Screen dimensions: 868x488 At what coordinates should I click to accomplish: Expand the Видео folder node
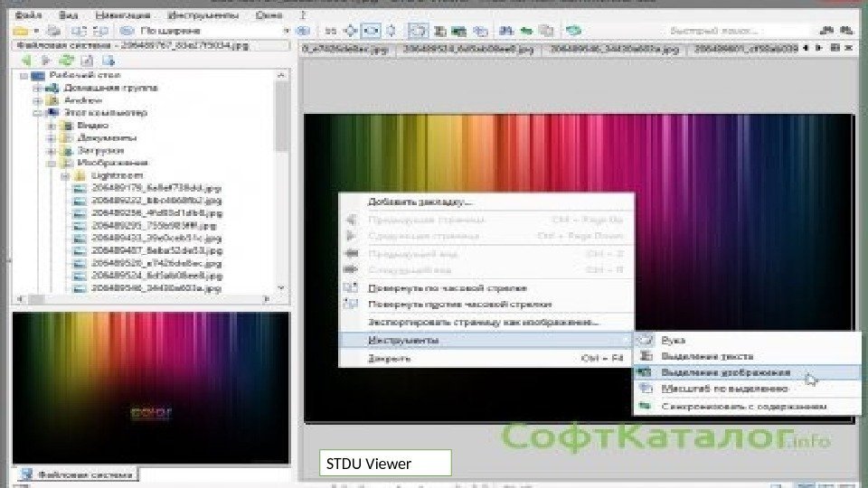tap(51, 126)
